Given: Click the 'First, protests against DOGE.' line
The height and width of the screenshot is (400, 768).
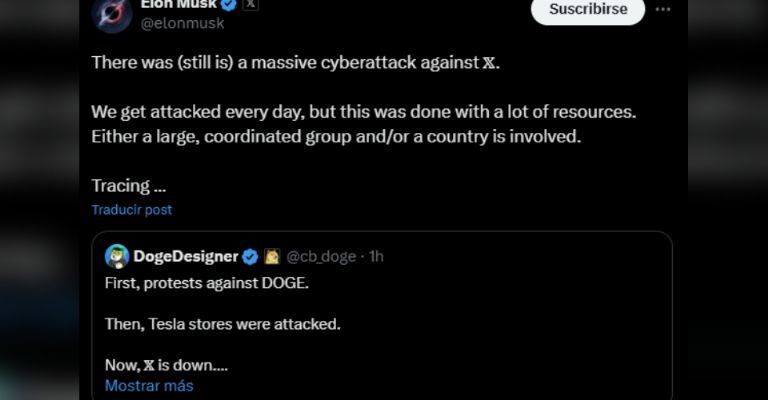Looking at the screenshot, I should pyautogui.click(x=207, y=283).
